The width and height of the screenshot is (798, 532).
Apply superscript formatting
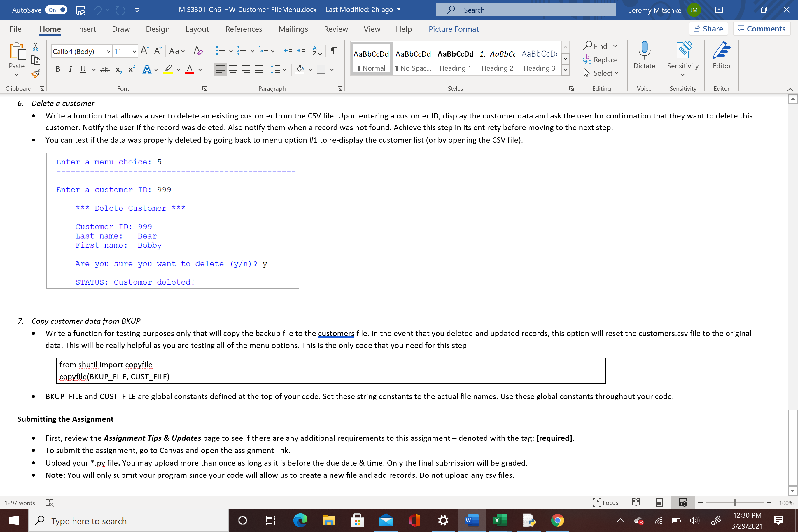[x=132, y=69]
